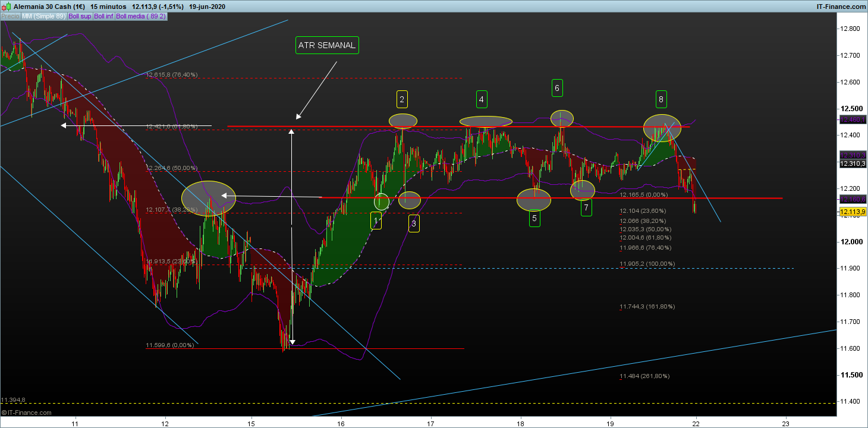Click the 11.599,6 (0,00%) Fibonacci label
The width and height of the screenshot is (868, 428).
[170, 345]
